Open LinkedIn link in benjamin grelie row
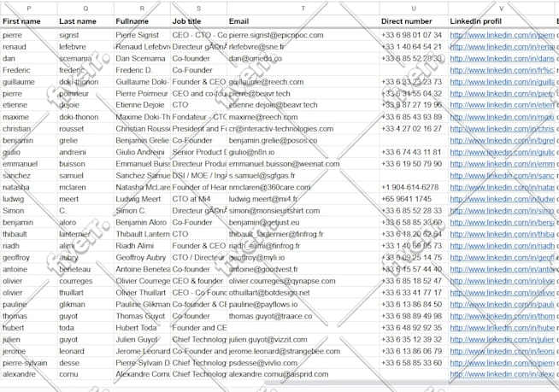The image size is (559, 392). [x=502, y=141]
